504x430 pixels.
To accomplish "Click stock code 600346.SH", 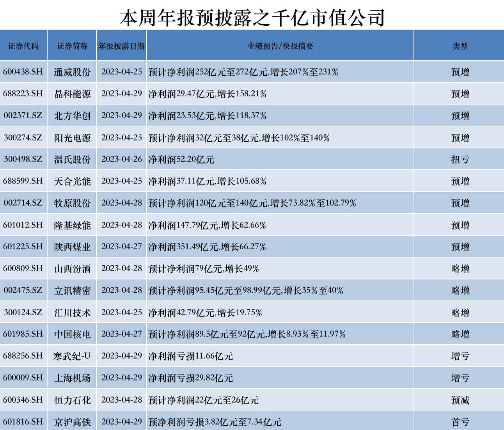I will click(x=23, y=400).
